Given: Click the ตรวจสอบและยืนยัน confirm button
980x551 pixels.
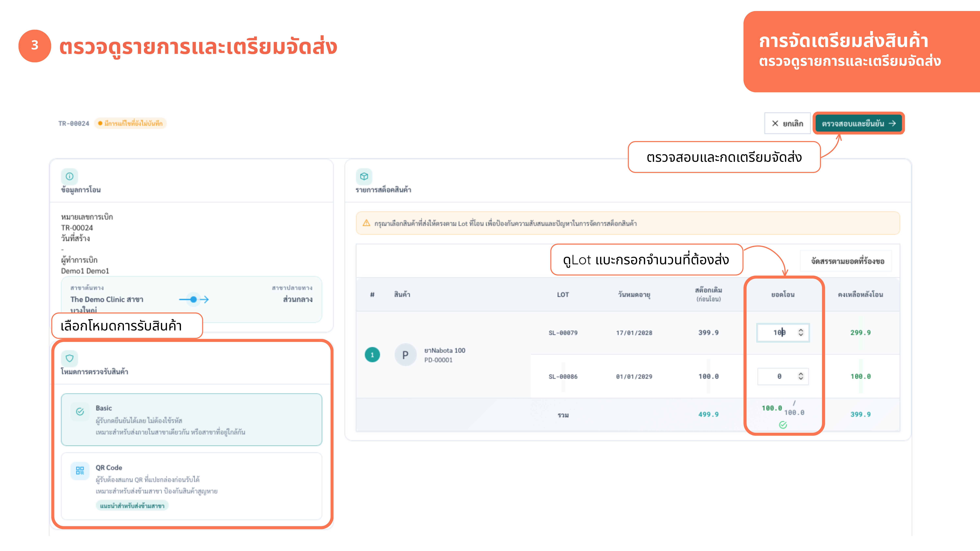Looking at the screenshot, I should click(x=859, y=123).
